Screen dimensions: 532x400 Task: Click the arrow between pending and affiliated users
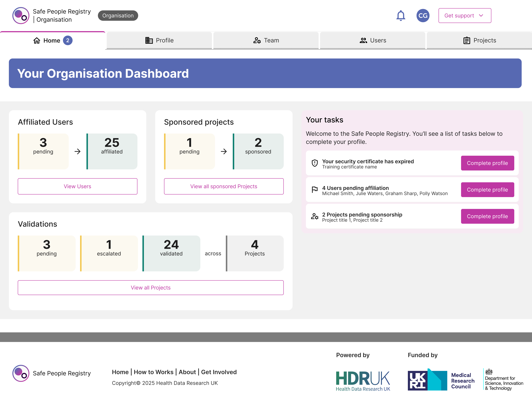[x=77, y=151]
